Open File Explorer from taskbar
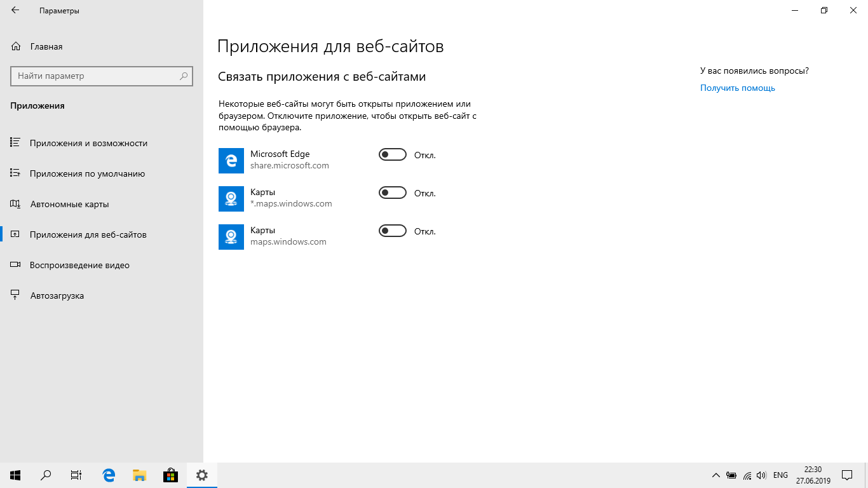 tap(139, 475)
